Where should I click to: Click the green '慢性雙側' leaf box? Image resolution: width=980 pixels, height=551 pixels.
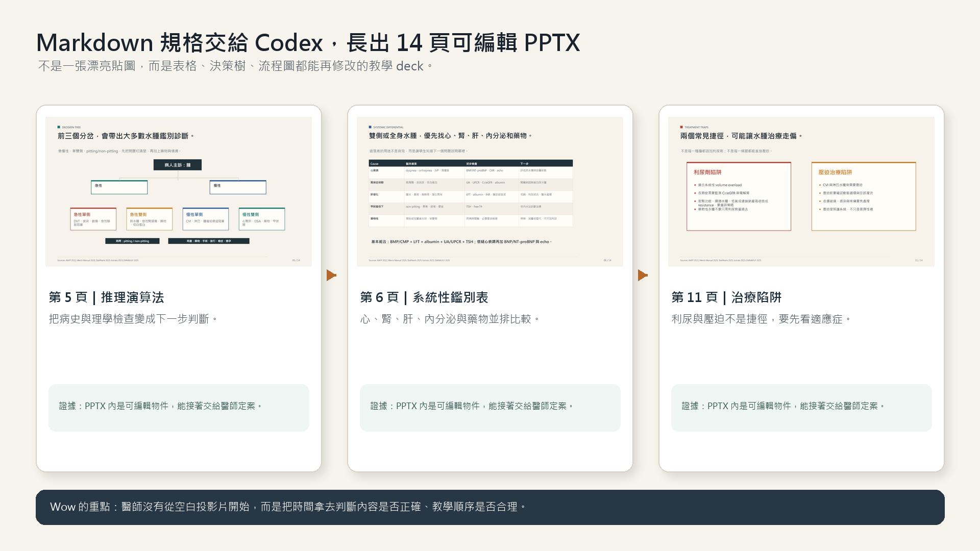262,219
